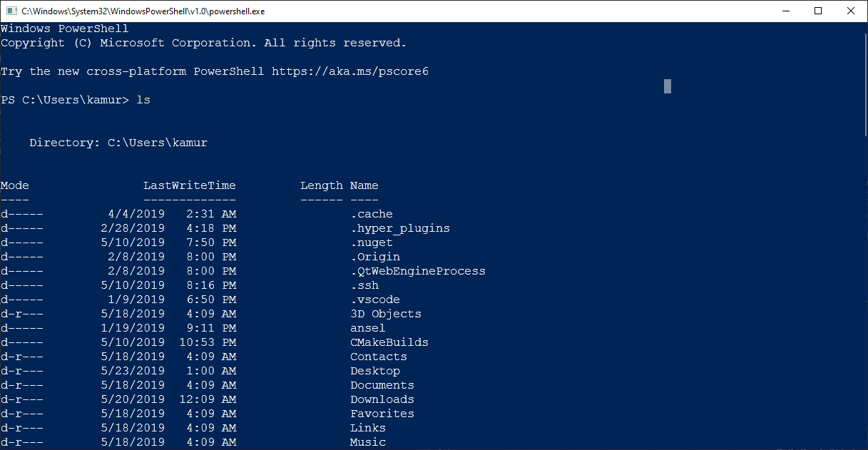Select the Contacts directory entry

click(x=378, y=356)
